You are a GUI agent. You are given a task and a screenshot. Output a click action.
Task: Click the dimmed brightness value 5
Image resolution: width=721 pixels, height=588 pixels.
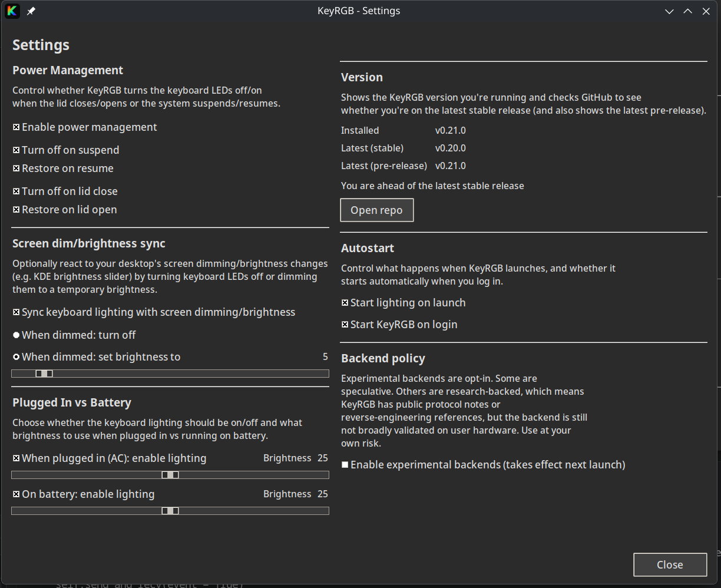[325, 356]
